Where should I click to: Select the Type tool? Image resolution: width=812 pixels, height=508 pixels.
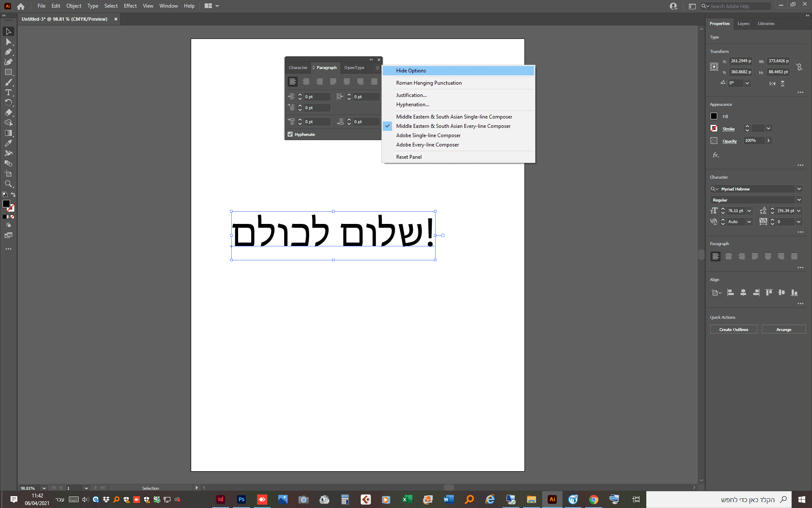point(8,92)
